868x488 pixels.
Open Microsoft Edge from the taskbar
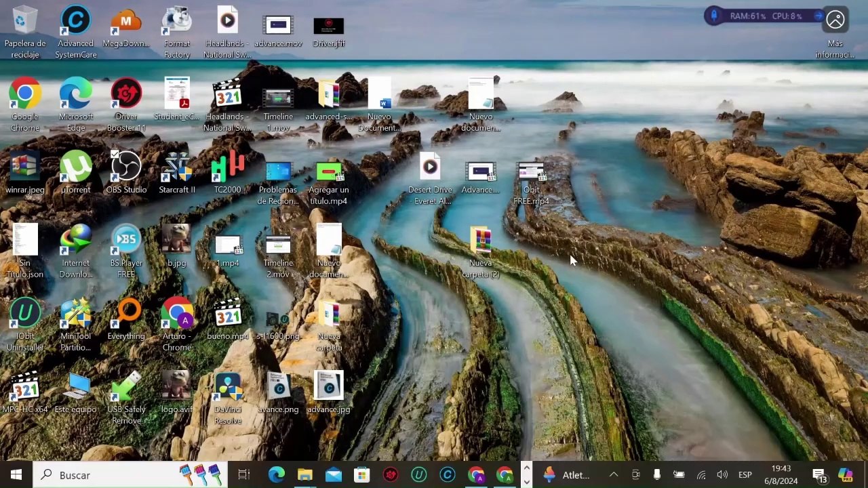[276, 474]
